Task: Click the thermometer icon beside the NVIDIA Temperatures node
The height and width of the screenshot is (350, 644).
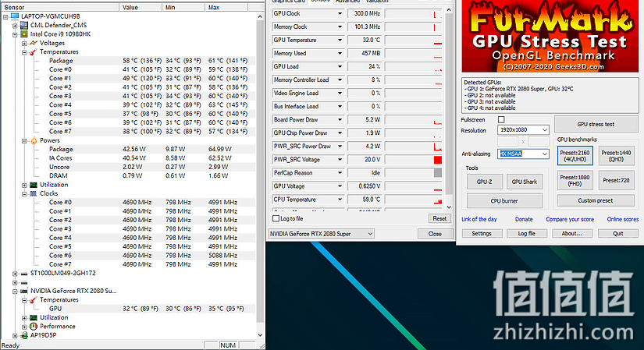Action: point(34,300)
